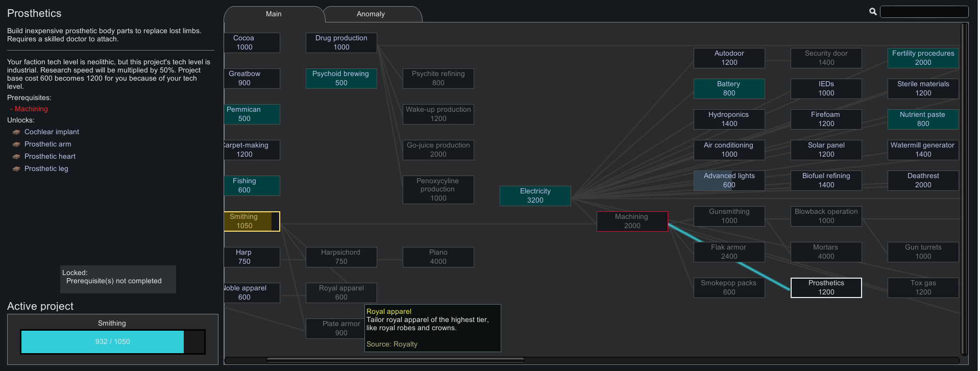Choose the Fishing research project
Image resolution: width=980 pixels, height=371 pixels.
(x=252, y=186)
